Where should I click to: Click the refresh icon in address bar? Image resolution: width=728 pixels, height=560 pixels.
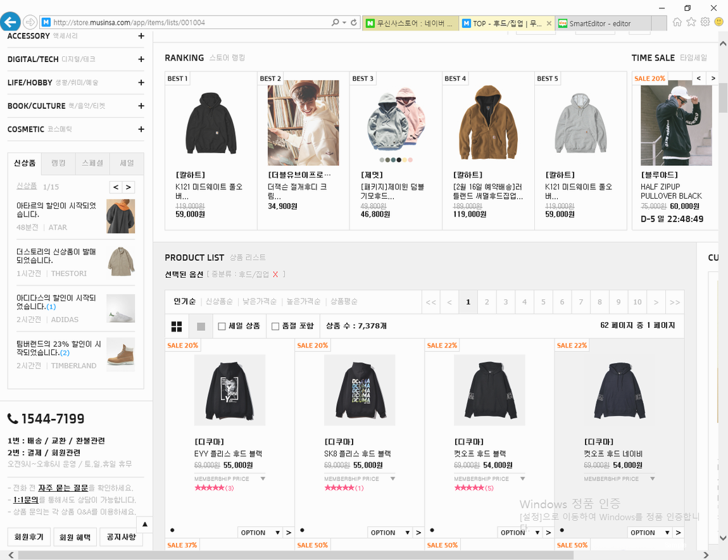click(x=354, y=22)
